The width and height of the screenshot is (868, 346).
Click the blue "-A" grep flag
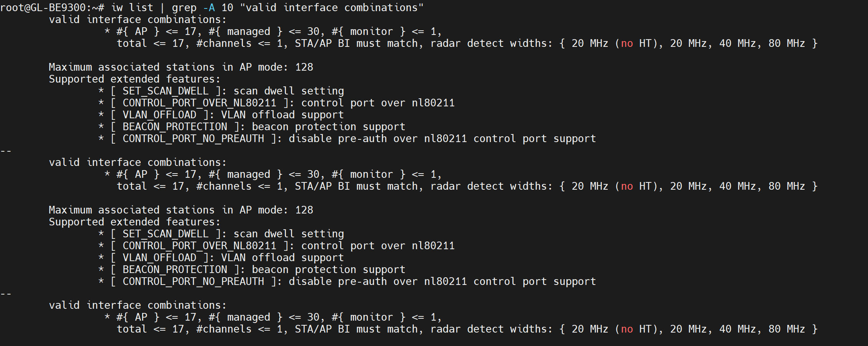point(209,8)
